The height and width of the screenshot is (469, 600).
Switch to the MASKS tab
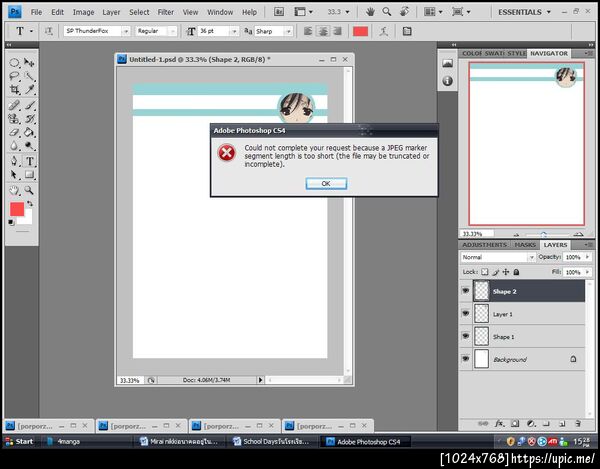(x=525, y=244)
